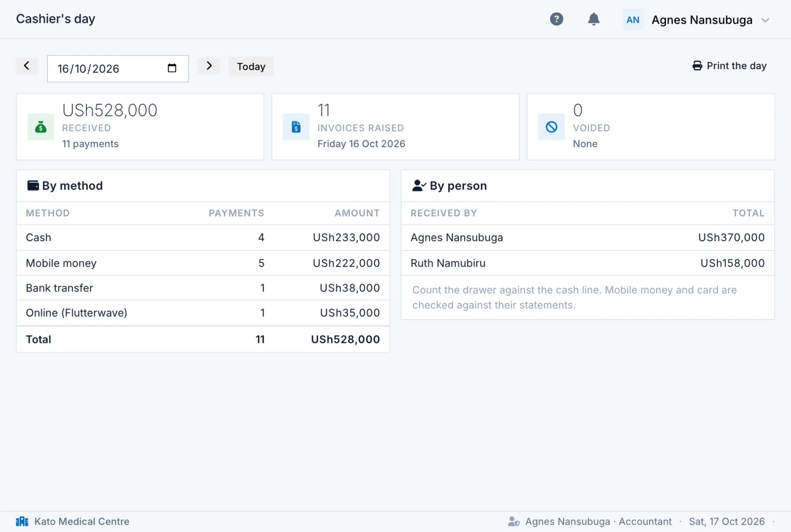Viewport: 791px width, 532px height.
Task: Jump to Today
Action: pyautogui.click(x=251, y=67)
